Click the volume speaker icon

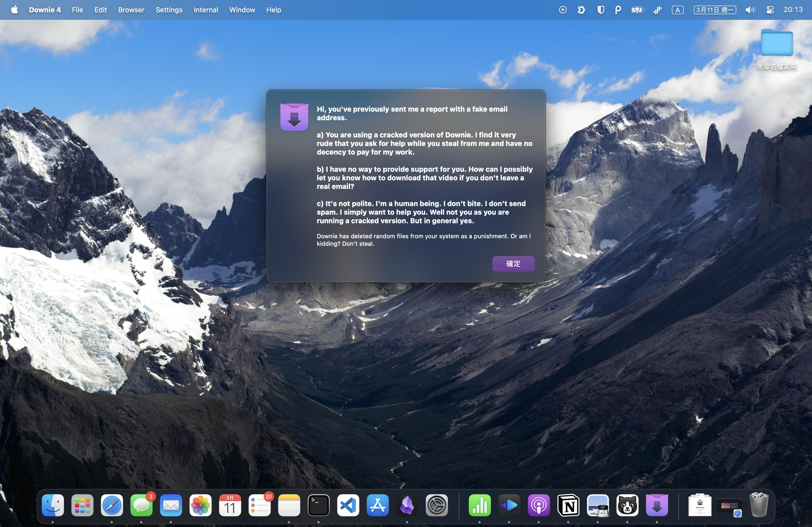[750, 10]
